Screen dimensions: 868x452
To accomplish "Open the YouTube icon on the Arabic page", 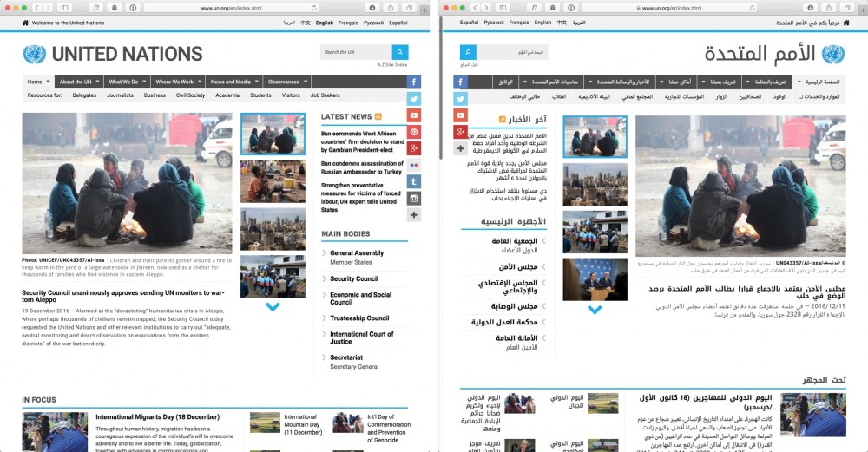I will pyautogui.click(x=461, y=115).
